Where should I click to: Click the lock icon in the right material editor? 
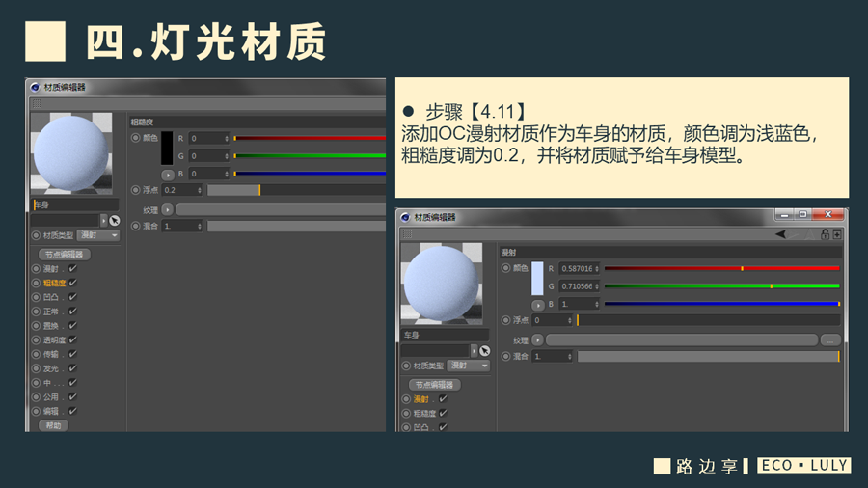[x=825, y=233]
